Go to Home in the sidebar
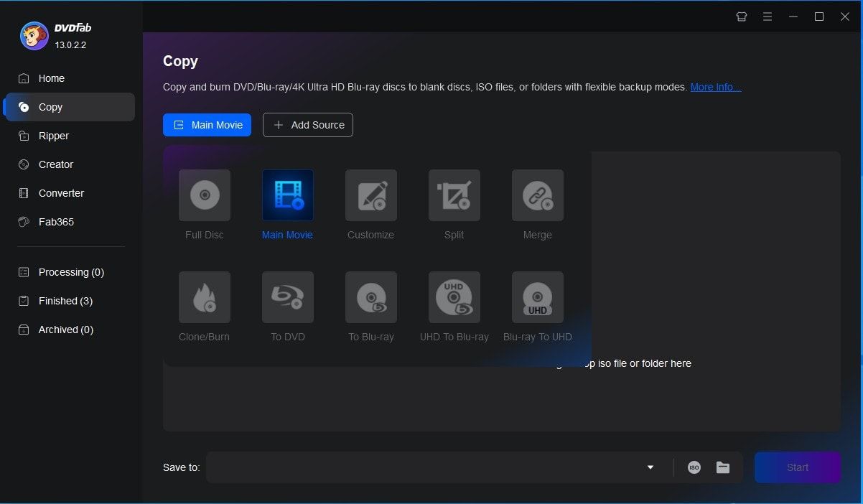This screenshot has height=504, width=863. 70,78
